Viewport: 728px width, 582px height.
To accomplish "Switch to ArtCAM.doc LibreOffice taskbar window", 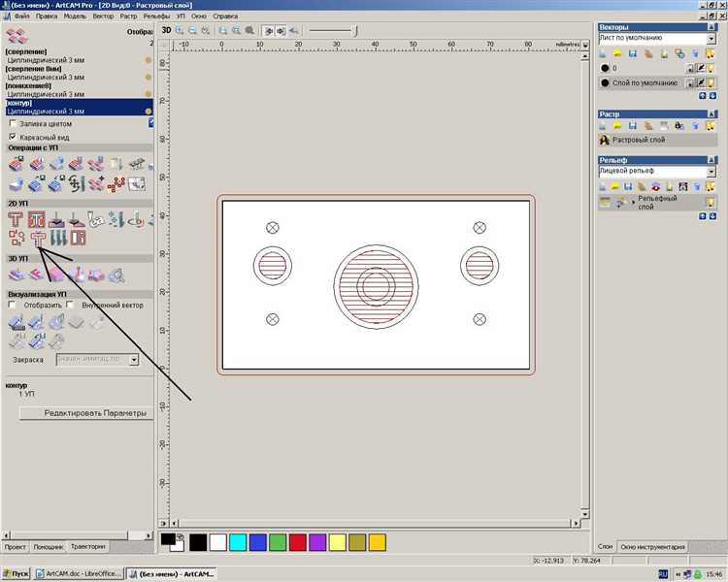I will (79, 574).
